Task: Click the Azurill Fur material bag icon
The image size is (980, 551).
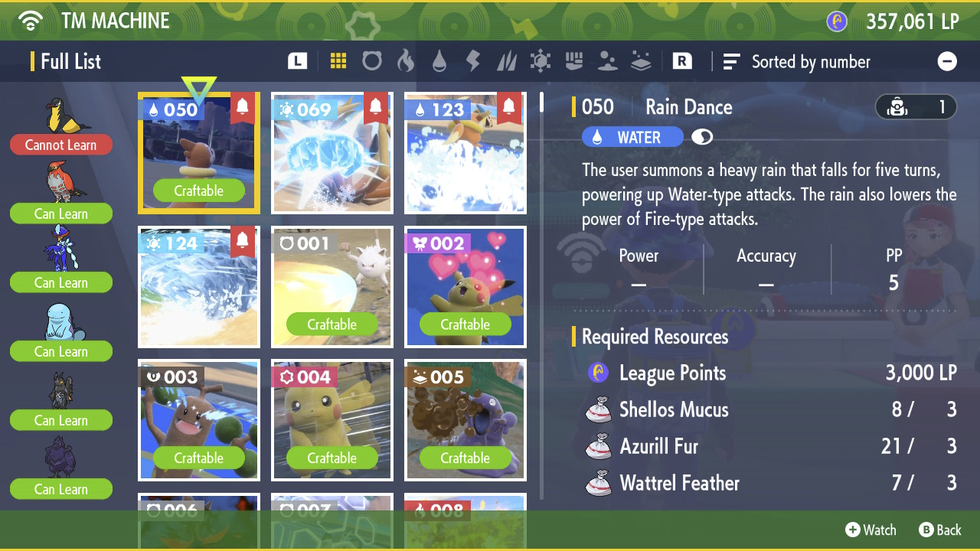Action: pos(599,446)
